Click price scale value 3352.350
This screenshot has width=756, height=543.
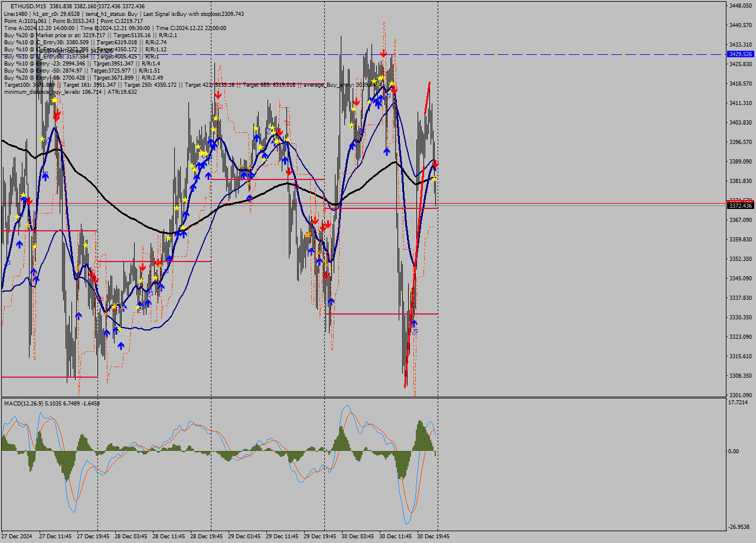point(740,259)
